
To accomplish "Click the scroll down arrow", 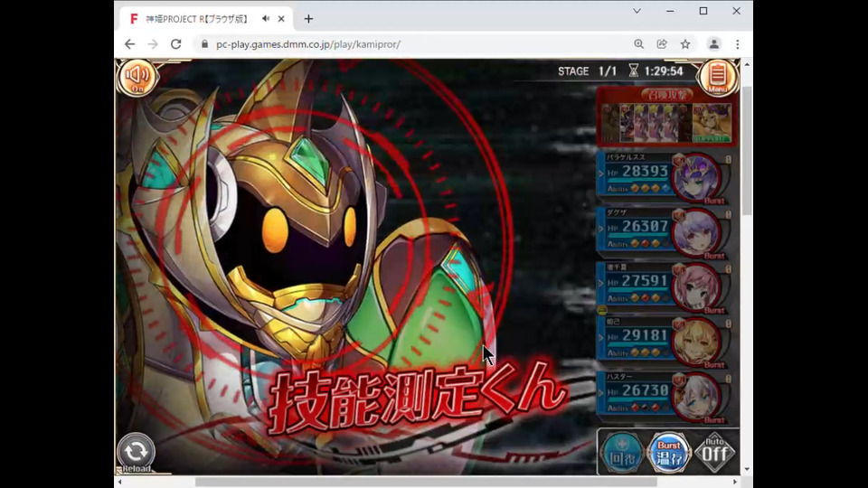I will [x=747, y=469].
